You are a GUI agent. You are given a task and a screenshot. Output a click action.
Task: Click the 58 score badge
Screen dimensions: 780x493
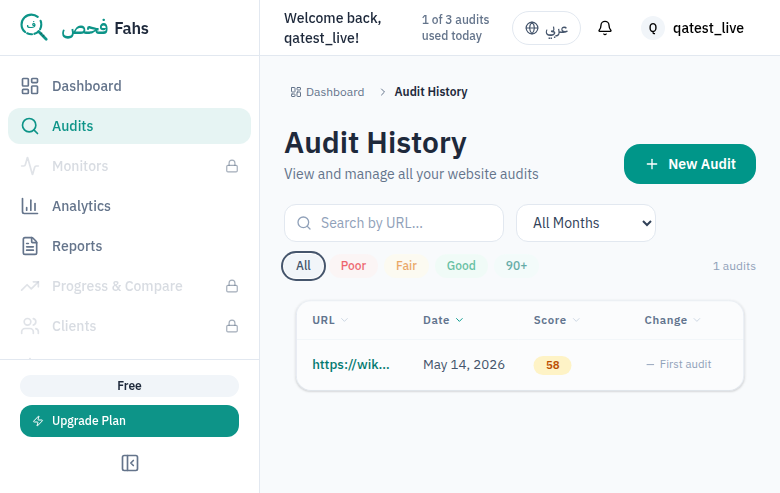tap(552, 365)
